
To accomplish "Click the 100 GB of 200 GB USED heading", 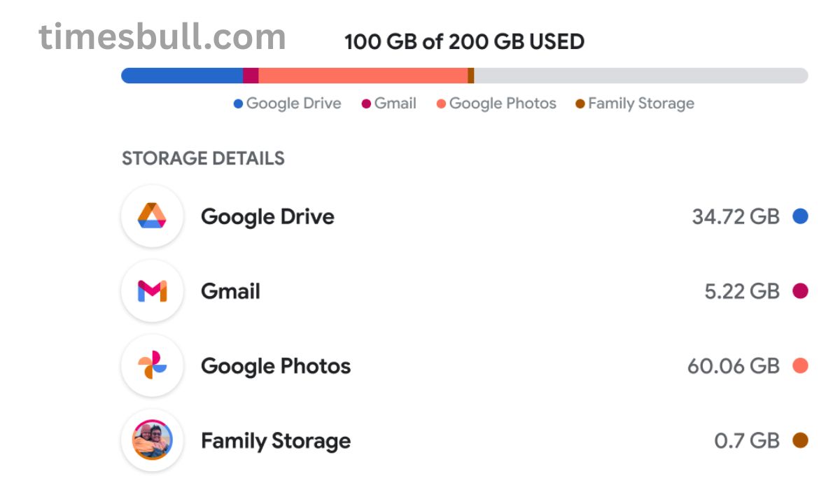I will [x=464, y=42].
